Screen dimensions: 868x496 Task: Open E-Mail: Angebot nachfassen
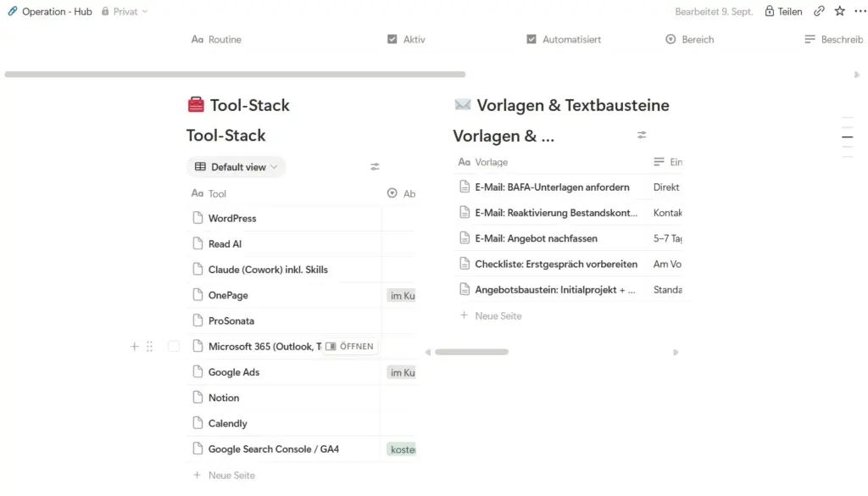[x=536, y=238]
